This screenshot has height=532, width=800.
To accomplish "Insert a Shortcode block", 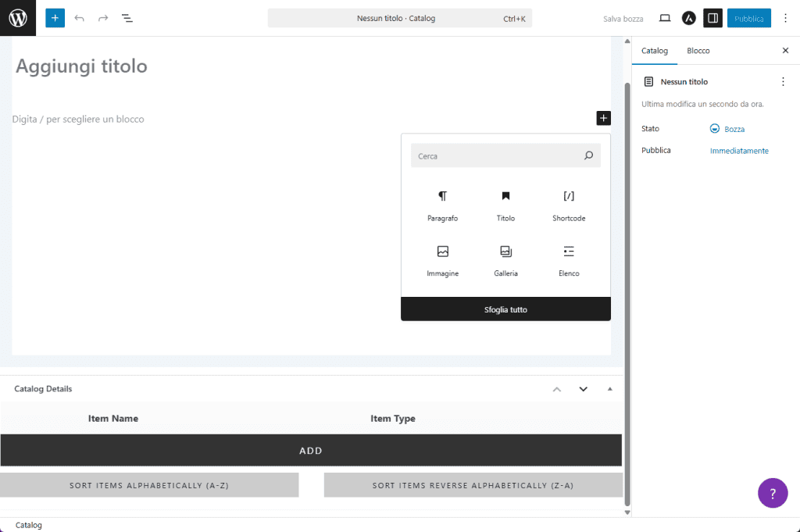I will (x=569, y=205).
